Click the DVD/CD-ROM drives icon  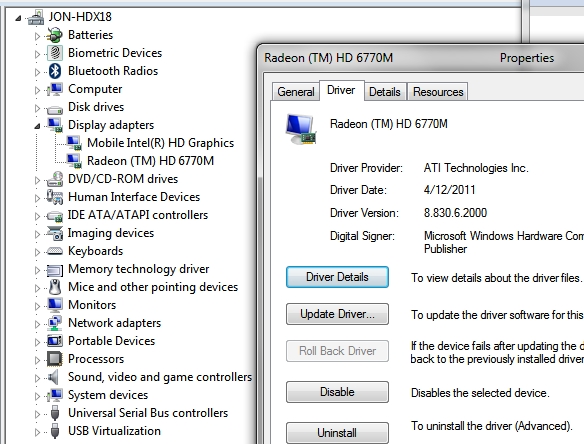pyautogui.click(x=55, y=179)
